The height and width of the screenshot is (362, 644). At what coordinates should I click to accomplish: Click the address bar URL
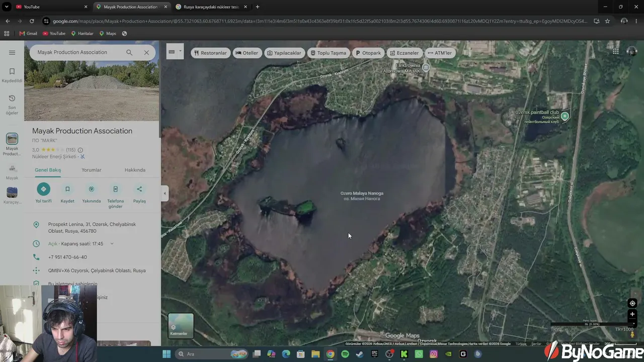320,21
